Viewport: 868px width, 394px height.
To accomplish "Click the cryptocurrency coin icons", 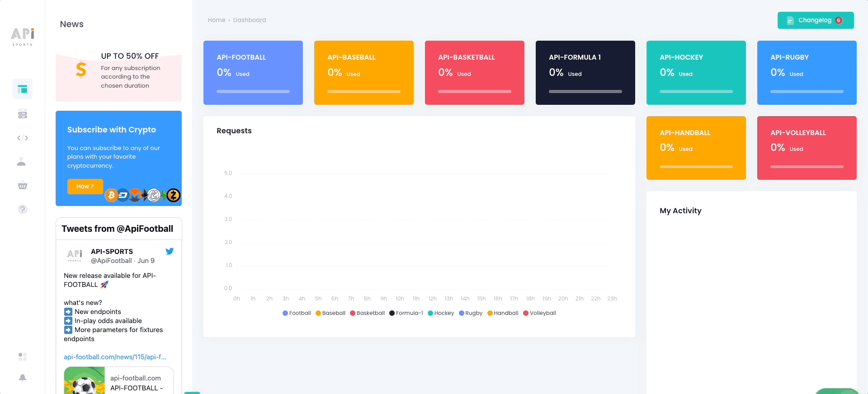I will pyautogui.click(x=143, y=195).
